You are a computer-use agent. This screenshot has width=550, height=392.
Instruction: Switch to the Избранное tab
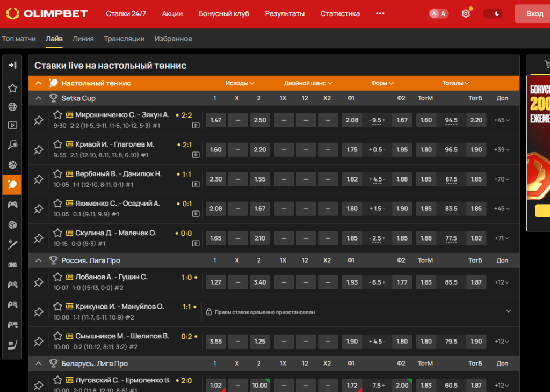pos(173,39)
